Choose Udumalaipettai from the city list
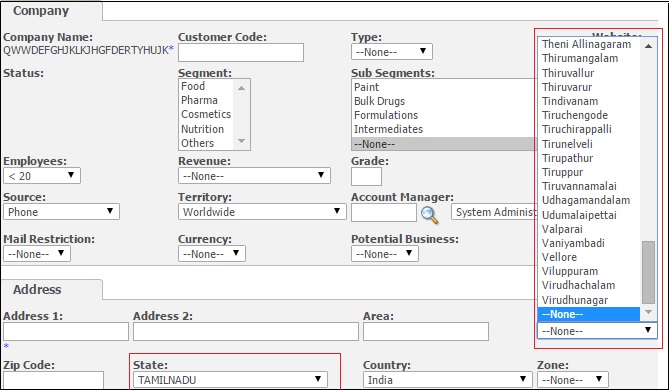The image size is (669, 390). 589,215
